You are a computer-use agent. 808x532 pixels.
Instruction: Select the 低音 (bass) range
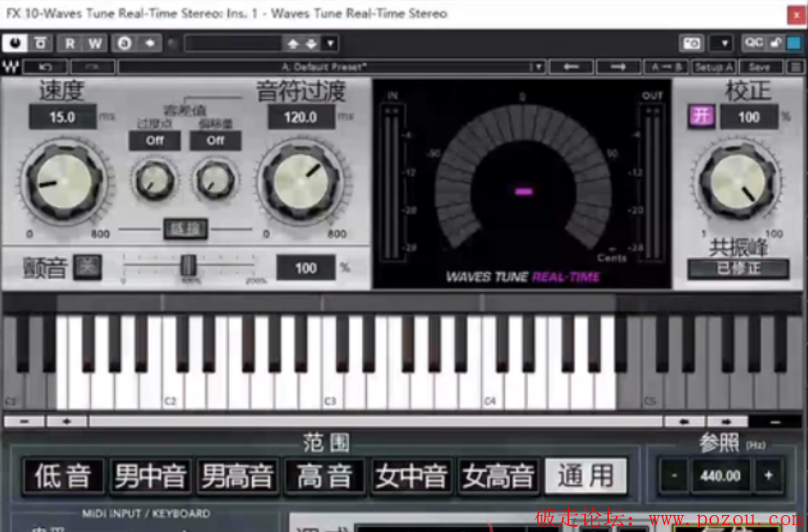coord(63,475)
